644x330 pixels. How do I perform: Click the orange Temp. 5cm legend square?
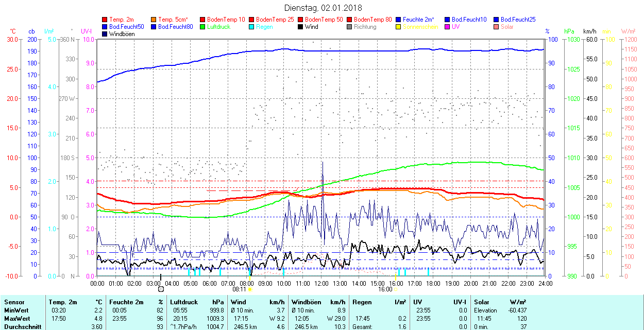tap(154, 20)
